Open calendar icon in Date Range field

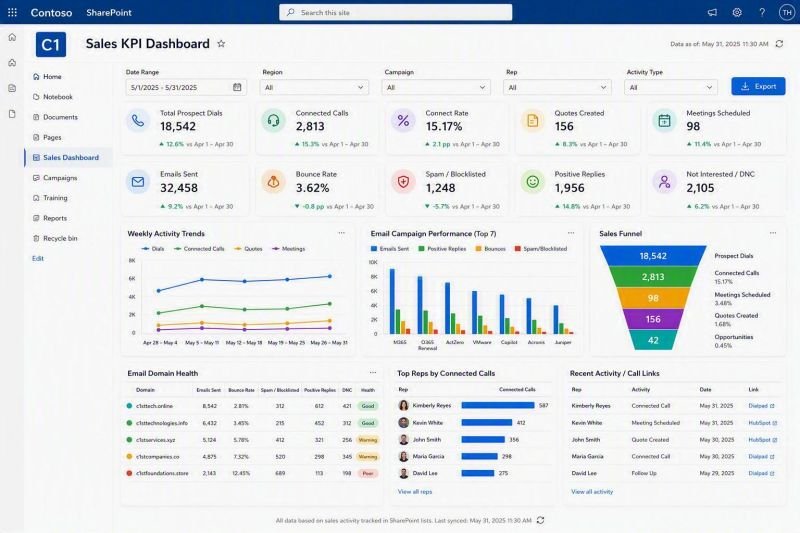[237, 87]
